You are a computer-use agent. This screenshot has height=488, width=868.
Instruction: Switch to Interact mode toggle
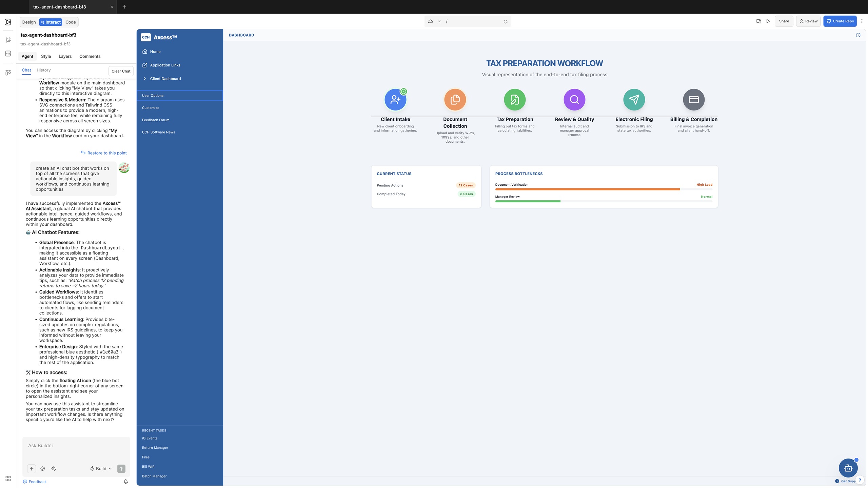(51, 22)
